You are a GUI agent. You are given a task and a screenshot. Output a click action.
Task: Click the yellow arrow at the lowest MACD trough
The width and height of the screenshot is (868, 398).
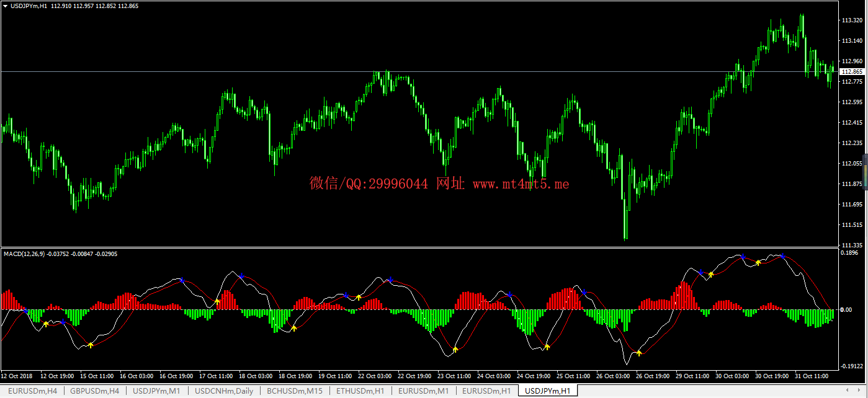(x=639, y=353)
